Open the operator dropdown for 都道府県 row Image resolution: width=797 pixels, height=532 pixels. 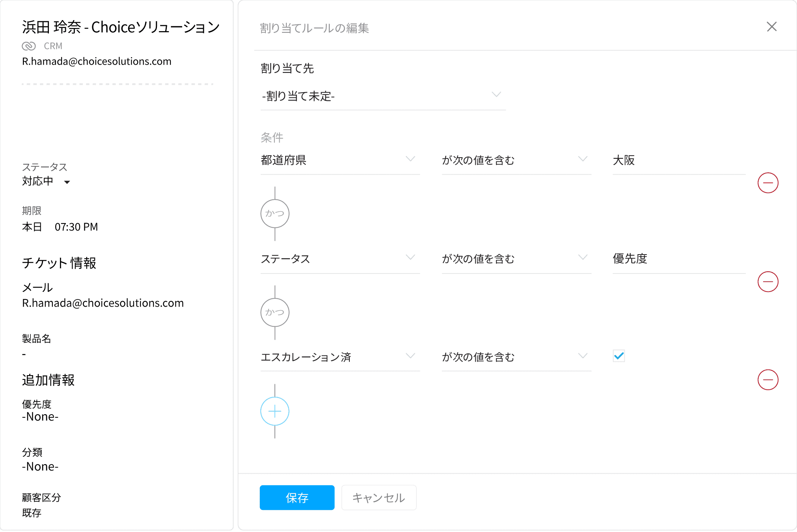point(516,160)
